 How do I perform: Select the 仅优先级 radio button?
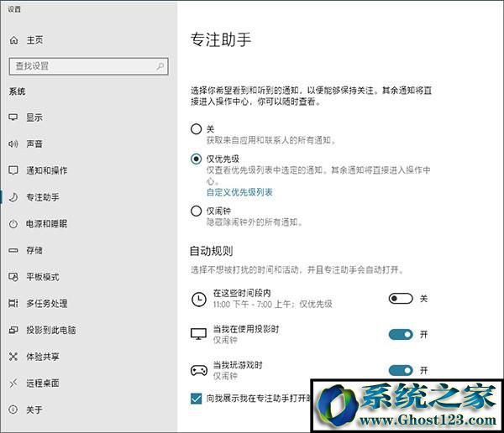click(x=196, y=159)
